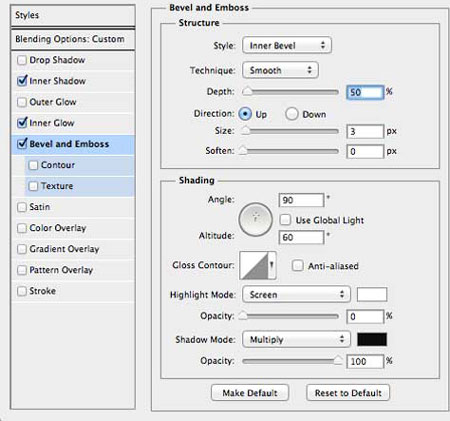Open the Technique dropdown showing Smooth
450x421 pixels.
280,70
